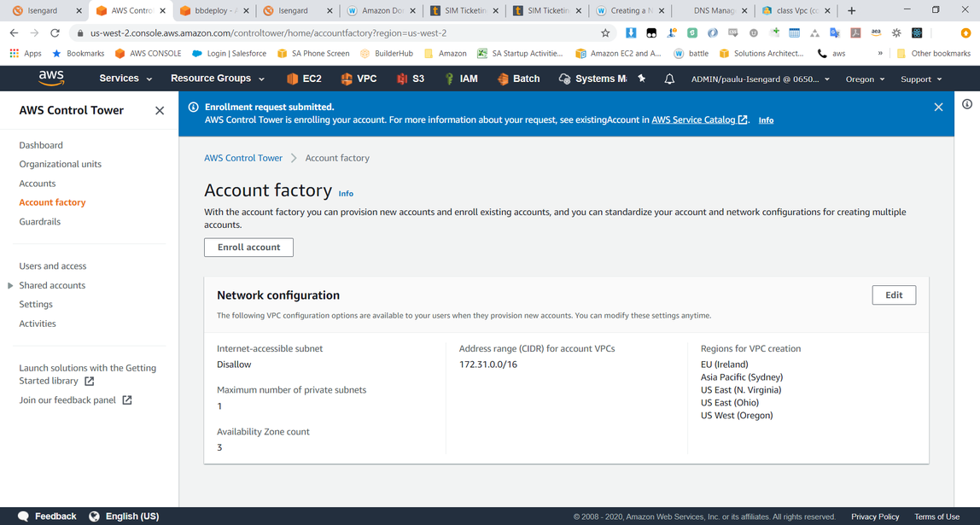Open the Privacy Policy footer link
Screen dimensions: 980x525
875,516
